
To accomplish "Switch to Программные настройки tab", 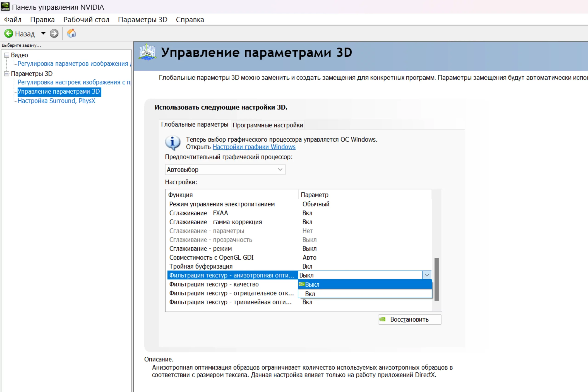I will click(x=268, y=125).
